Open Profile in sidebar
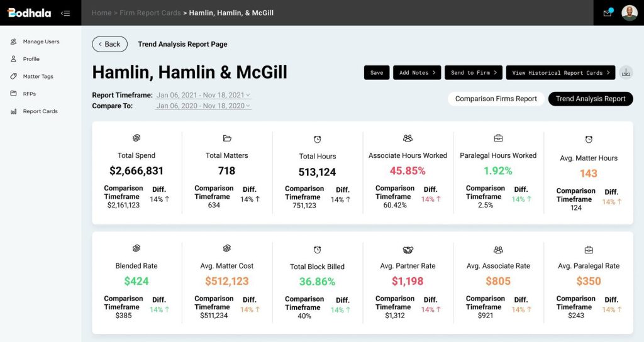 (x=31, y=58)
